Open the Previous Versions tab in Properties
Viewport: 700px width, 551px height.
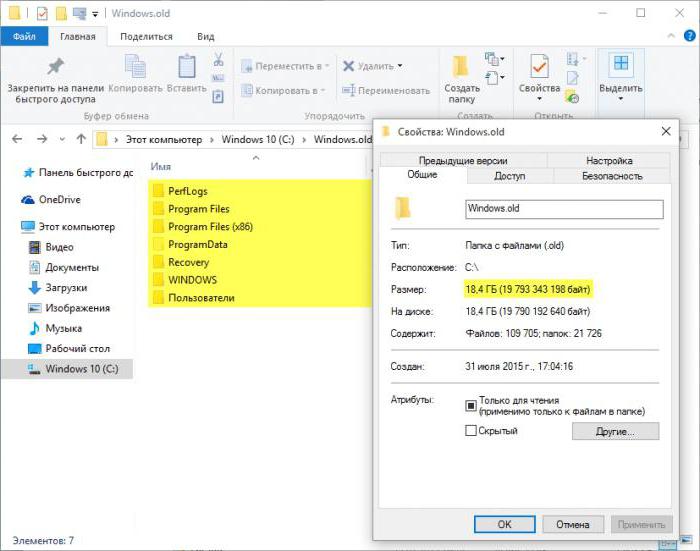click(463, 160)
